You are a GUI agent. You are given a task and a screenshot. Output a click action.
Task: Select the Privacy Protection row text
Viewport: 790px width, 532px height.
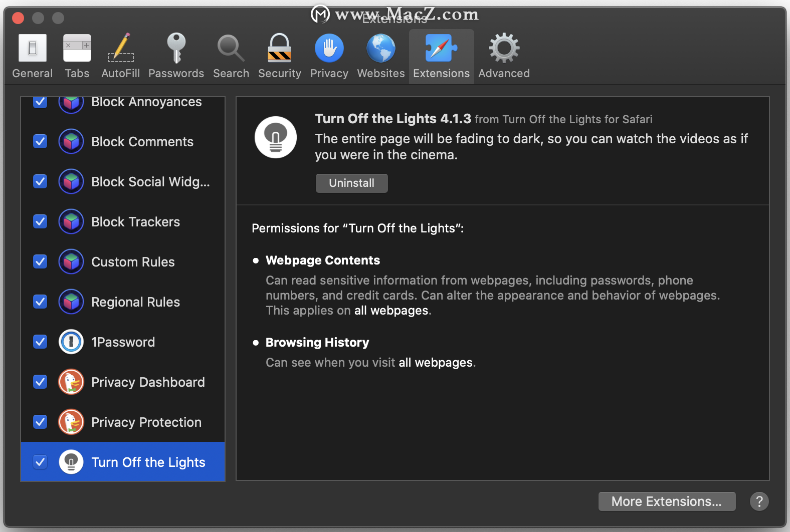point(146,422)
